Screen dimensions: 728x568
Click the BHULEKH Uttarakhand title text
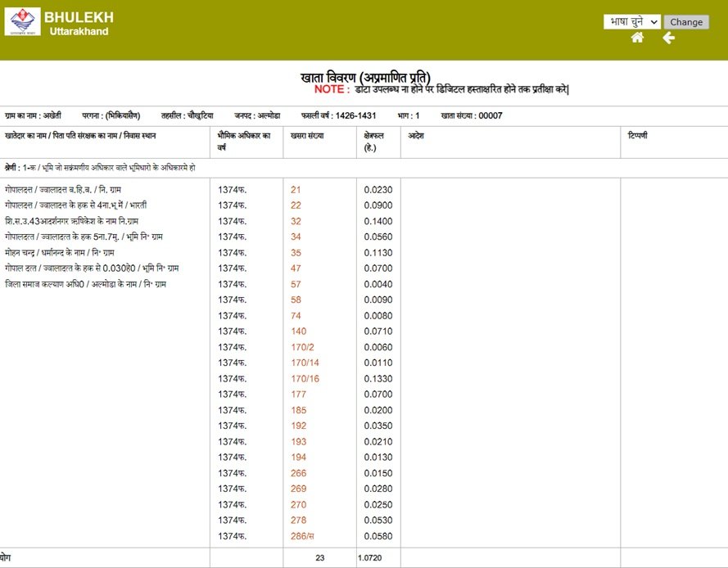point(79,23)
